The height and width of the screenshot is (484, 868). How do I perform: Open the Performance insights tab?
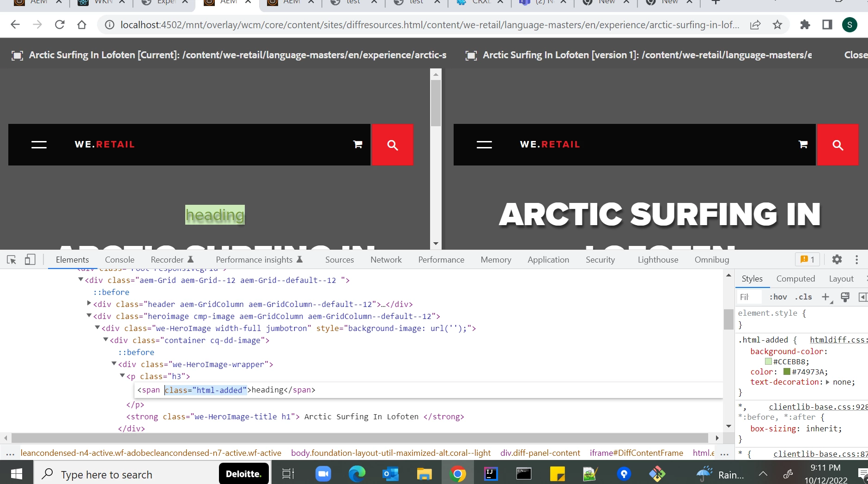(x=259, y=260)
